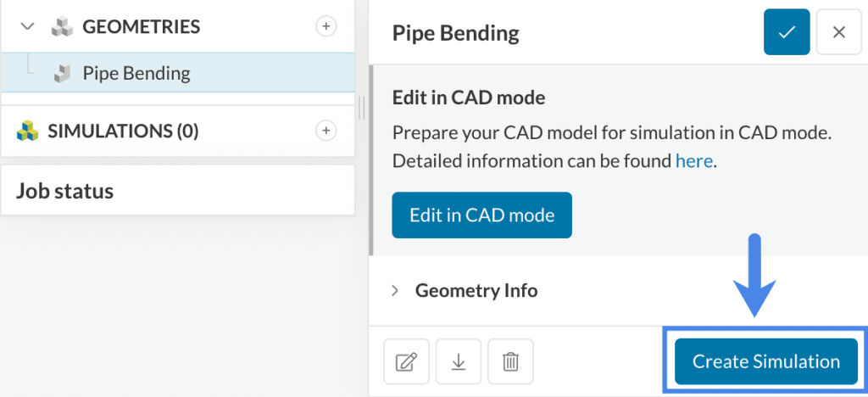
Task: Click the Simulations colored cubes icon
Action: [x=28, y=131]
